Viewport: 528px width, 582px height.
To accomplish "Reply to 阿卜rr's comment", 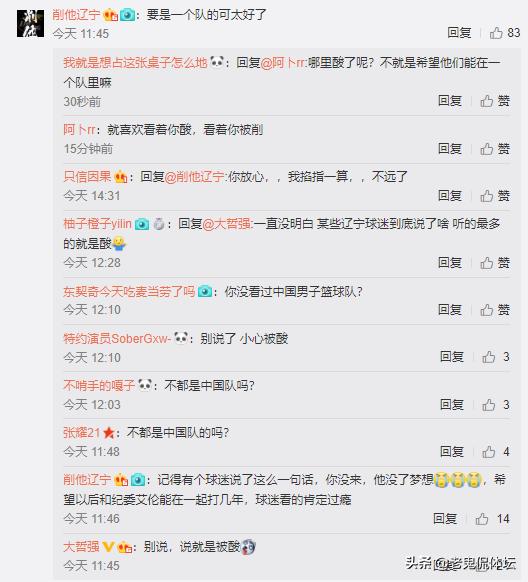I will (x=450, y=148).
